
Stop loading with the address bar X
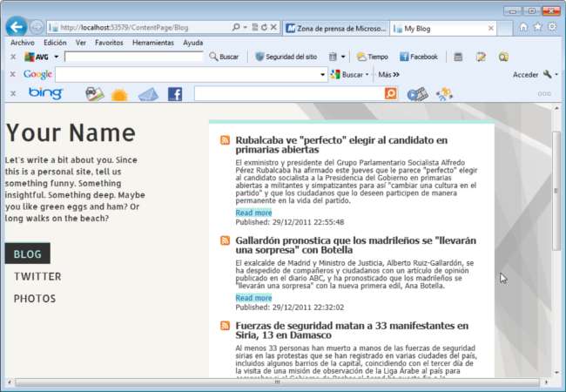tap(273, 27)
